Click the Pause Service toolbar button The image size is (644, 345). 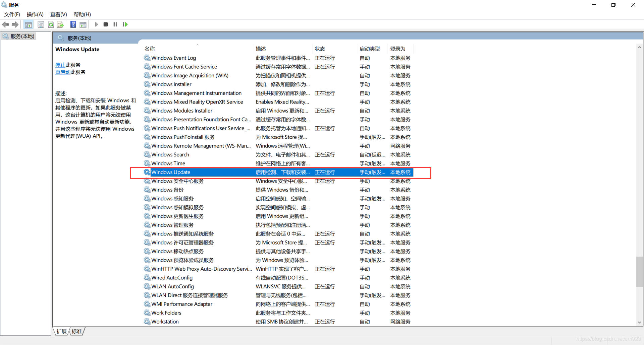(x=115, y=24)
